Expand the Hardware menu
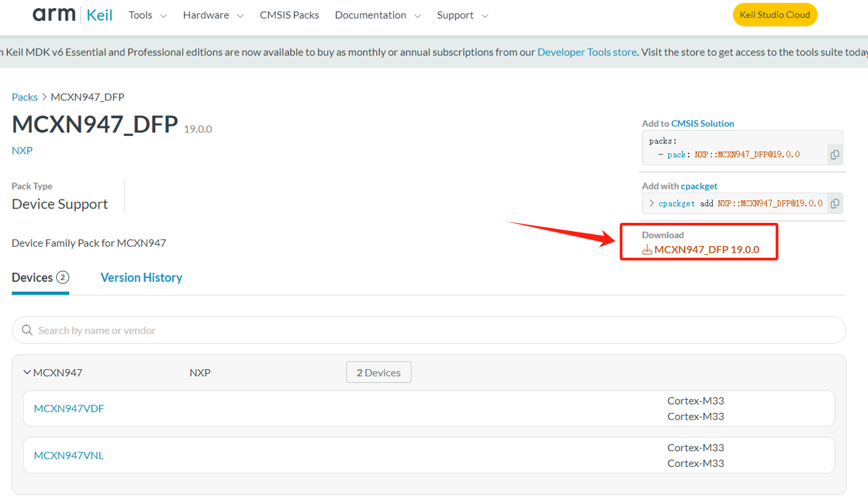Viewport: 868px width, 499px height. (213, 15)
